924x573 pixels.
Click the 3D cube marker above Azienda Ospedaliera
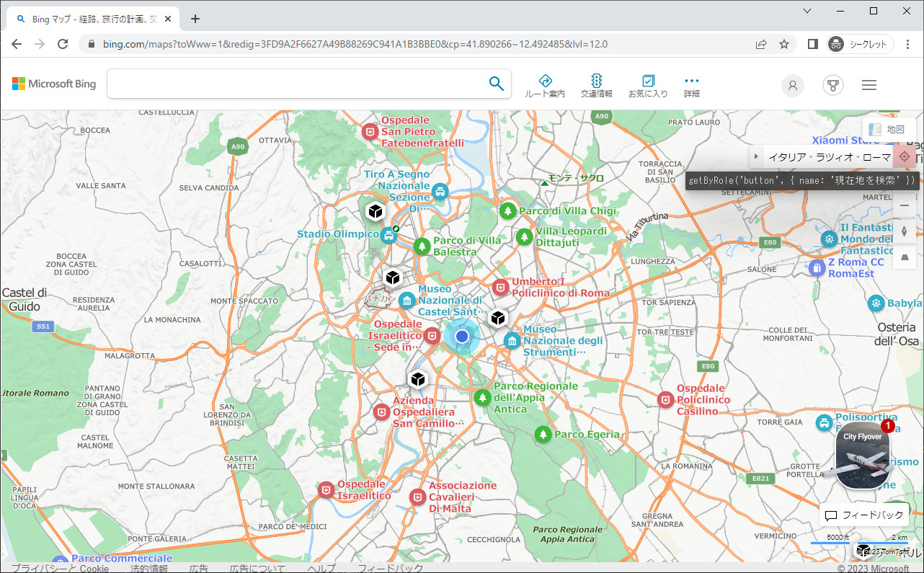[x=417, y=378]
